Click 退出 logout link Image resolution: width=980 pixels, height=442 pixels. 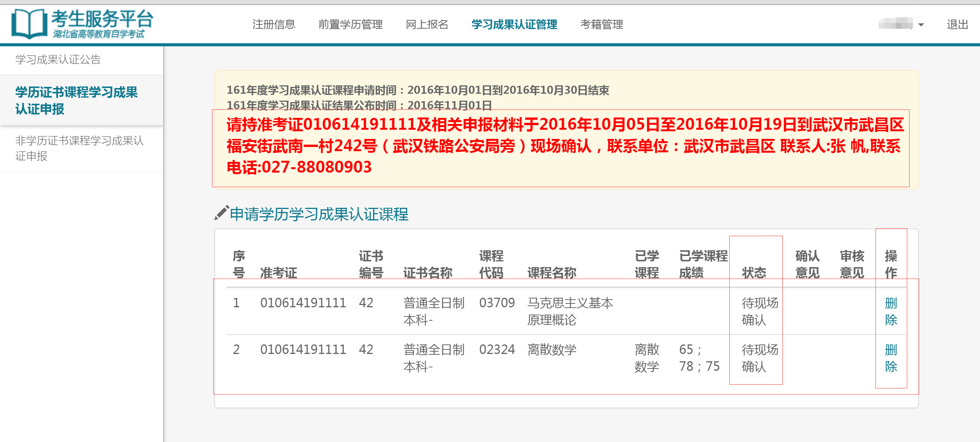point(957,24)
